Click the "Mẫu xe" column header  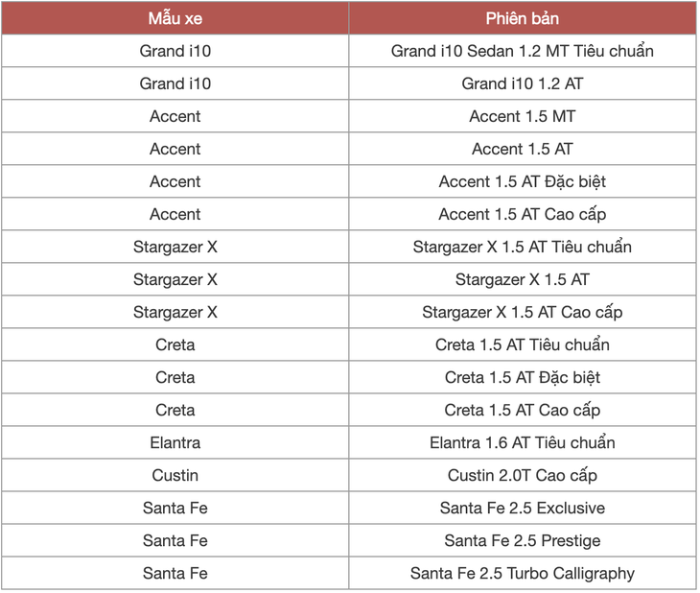[175, 18]
